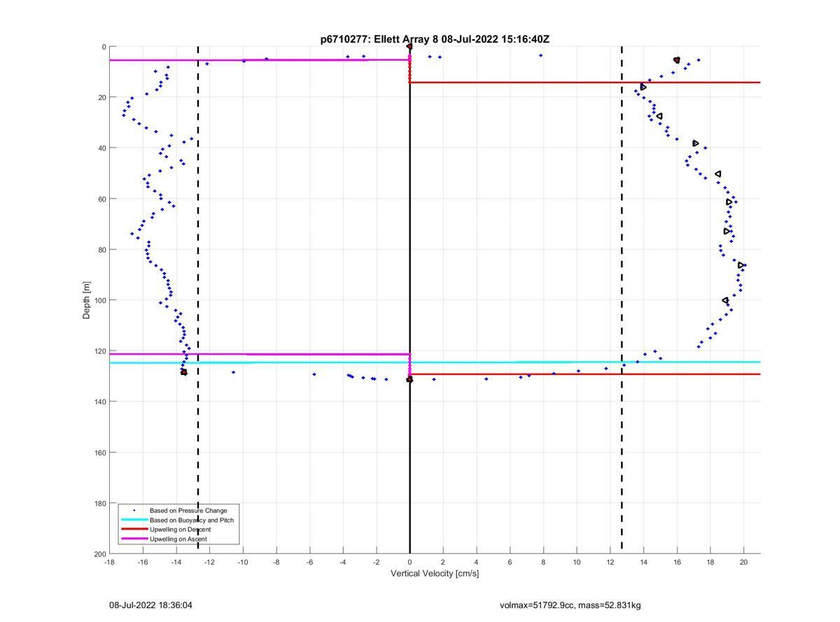This screenshot has width=840, height=622.
Task: Click the triangle marker near depth 86
Action: pyautogui.click(x=741, y=265)
